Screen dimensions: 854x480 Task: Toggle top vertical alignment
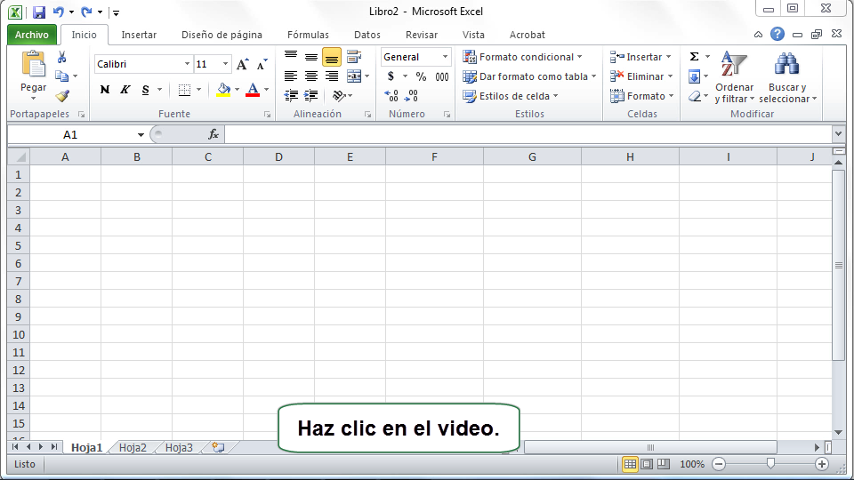click(291, 56)
